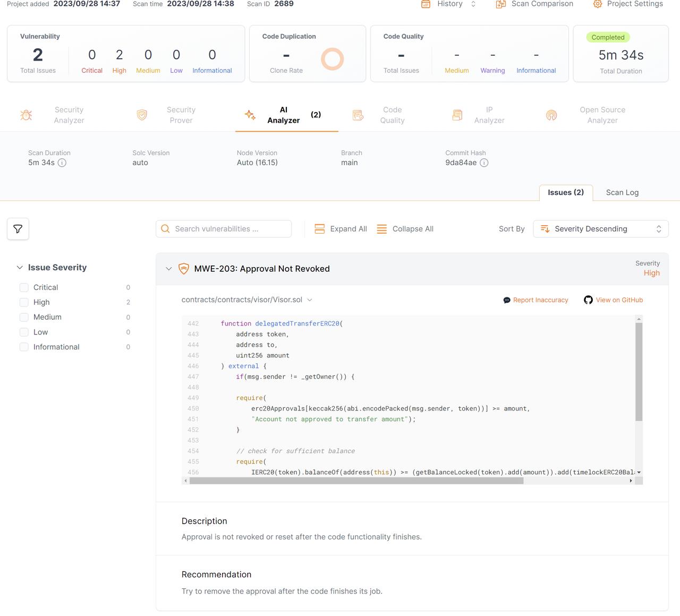Click the Critical vulnerability count
The width and height of the screenshot is (680, 616).
tap(92, 55)
